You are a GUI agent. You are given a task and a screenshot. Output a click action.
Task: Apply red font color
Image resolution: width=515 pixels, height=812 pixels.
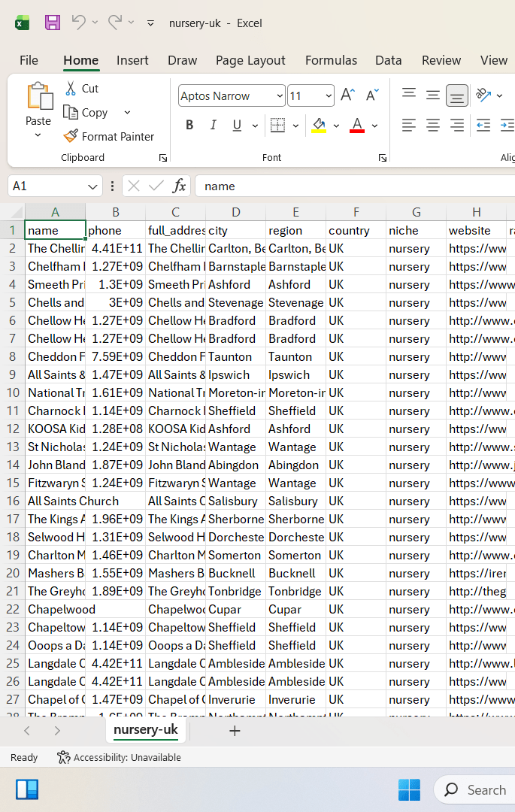[357, 125]
